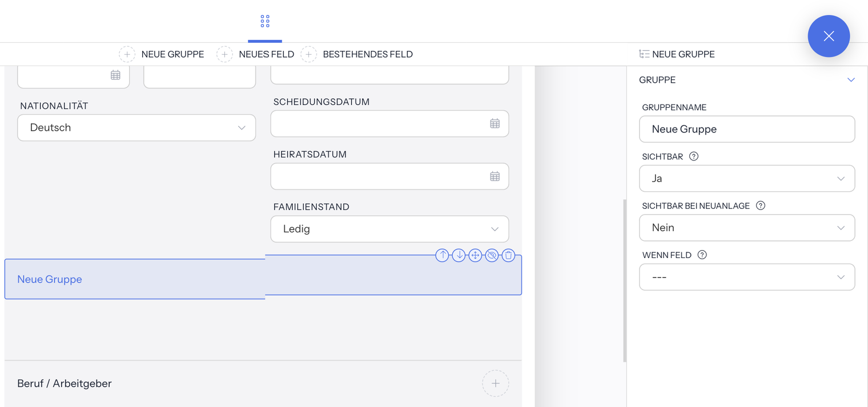
Task: Select the grid dots tab at top
Action: [x=265, y=21]
